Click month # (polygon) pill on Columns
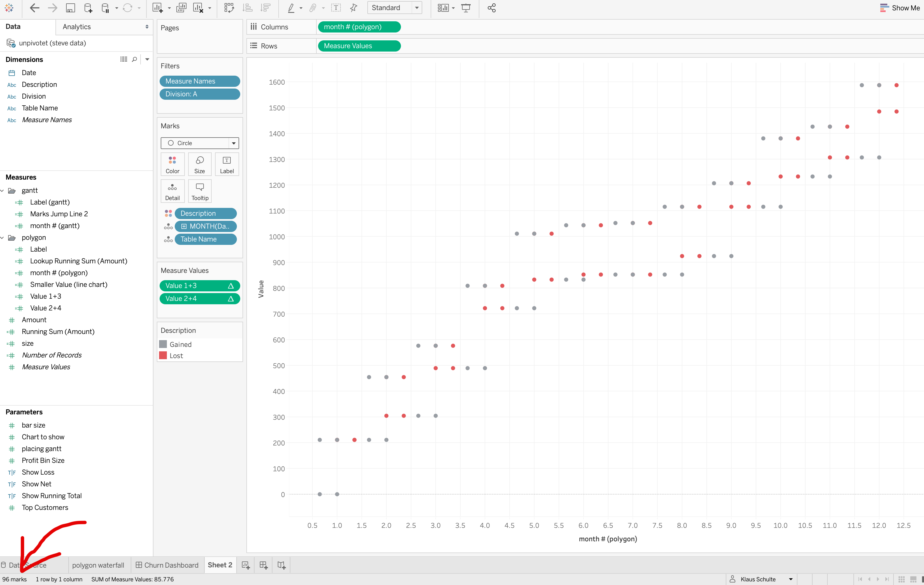The height and width of the screenshot is (585, 924). 359,27
